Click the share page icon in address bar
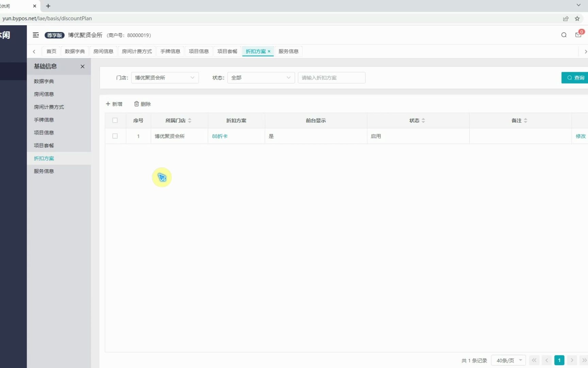Screen dimensions: 588x368 [566, 18]
